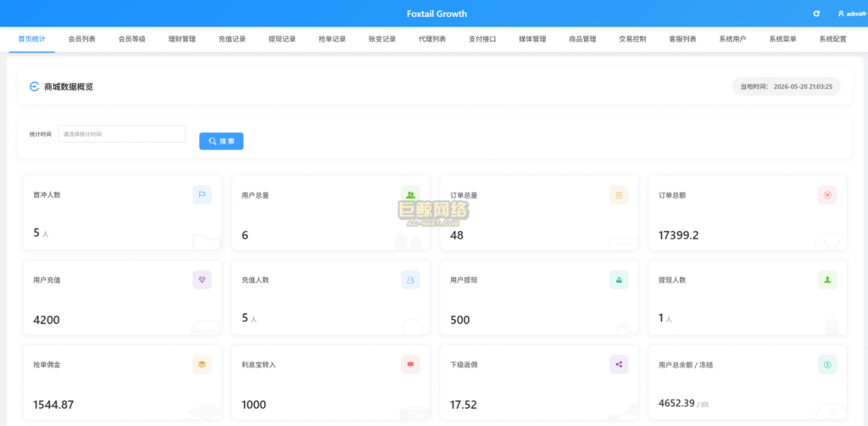Click the 商城数据概览 heading text

(69, 87)
